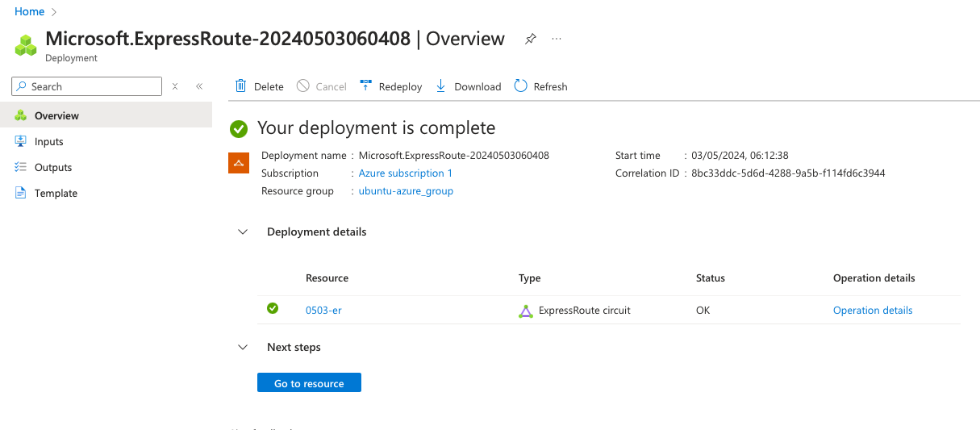This screenshot has height=430, width=980.
Task: Click the Resource column header
Action: [327, 278]
